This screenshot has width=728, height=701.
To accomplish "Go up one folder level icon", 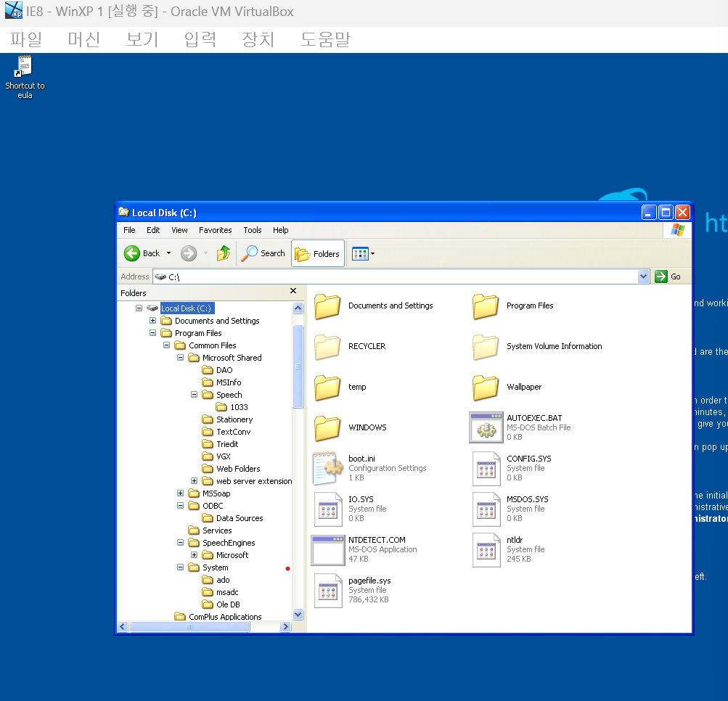I will pos(224,253).
